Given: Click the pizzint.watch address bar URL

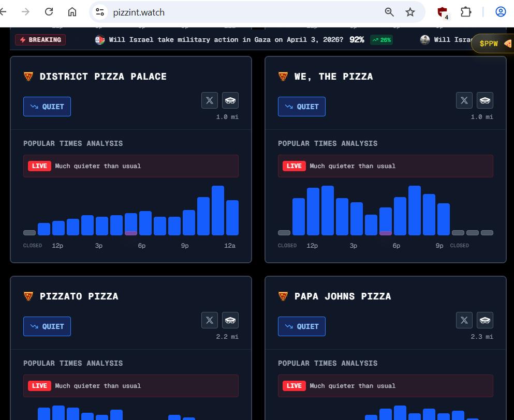Looking at the screenshot, I should click(x=139, y=12).
